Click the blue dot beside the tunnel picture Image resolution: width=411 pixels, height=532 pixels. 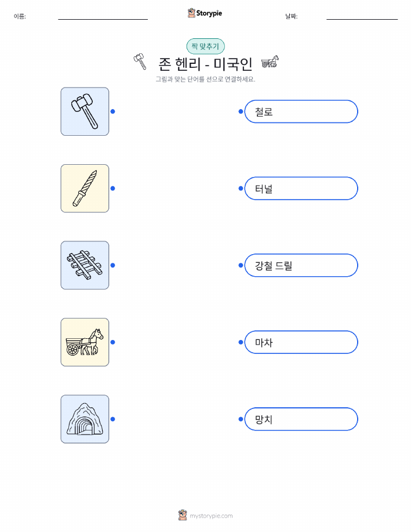point(113,419)
